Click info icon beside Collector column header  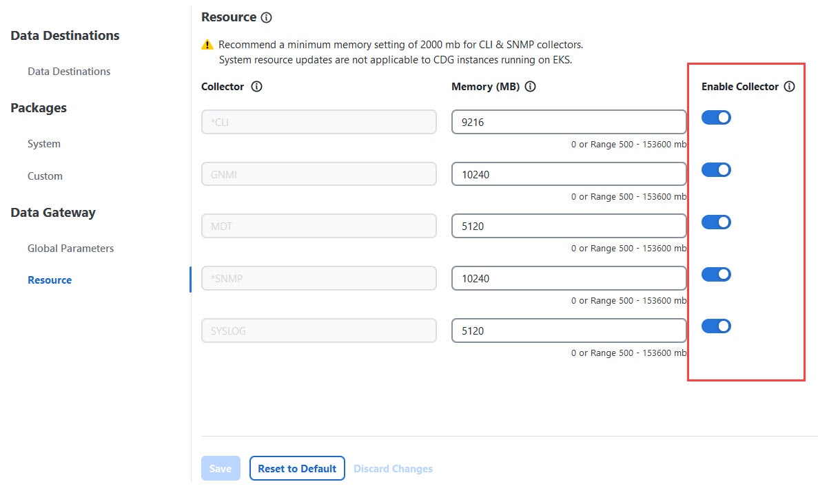[257, 87]
